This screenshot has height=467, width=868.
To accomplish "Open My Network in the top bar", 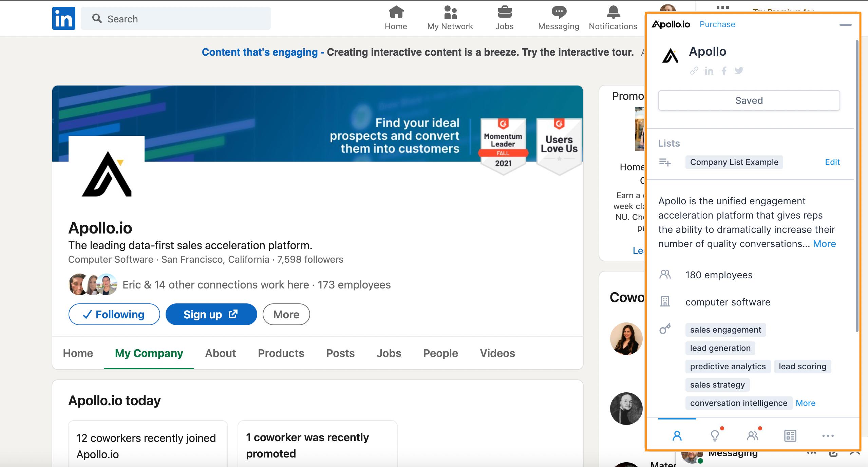I will coord(450,18).
